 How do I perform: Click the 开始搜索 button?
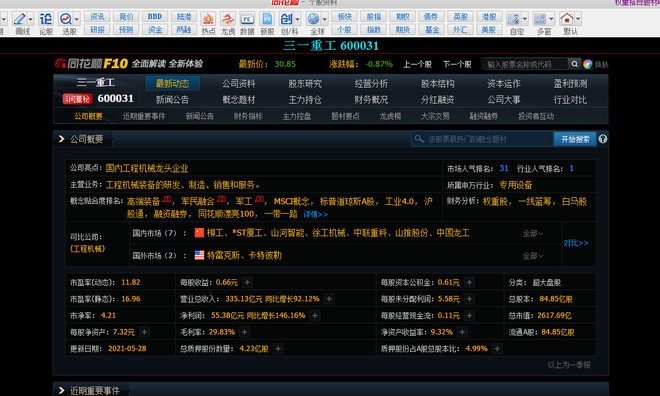coord(575,139)
